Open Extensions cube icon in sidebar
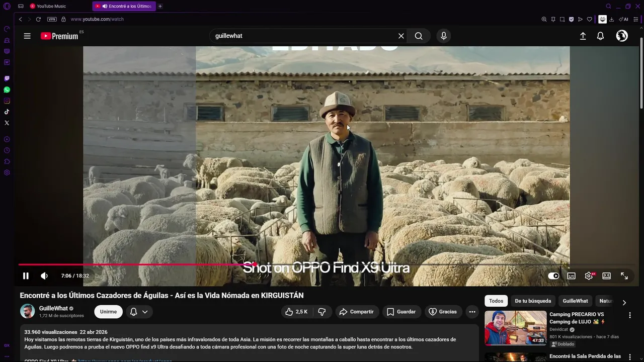 tap(7, 161)
